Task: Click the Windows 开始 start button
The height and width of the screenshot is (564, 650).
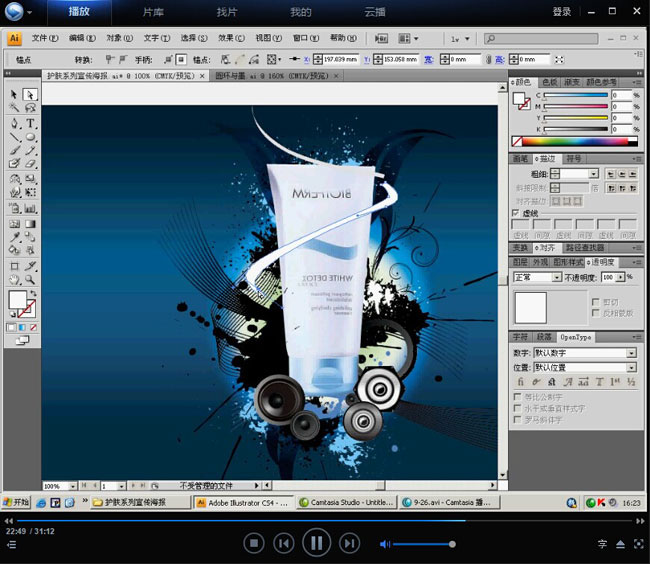Action: 16,502
